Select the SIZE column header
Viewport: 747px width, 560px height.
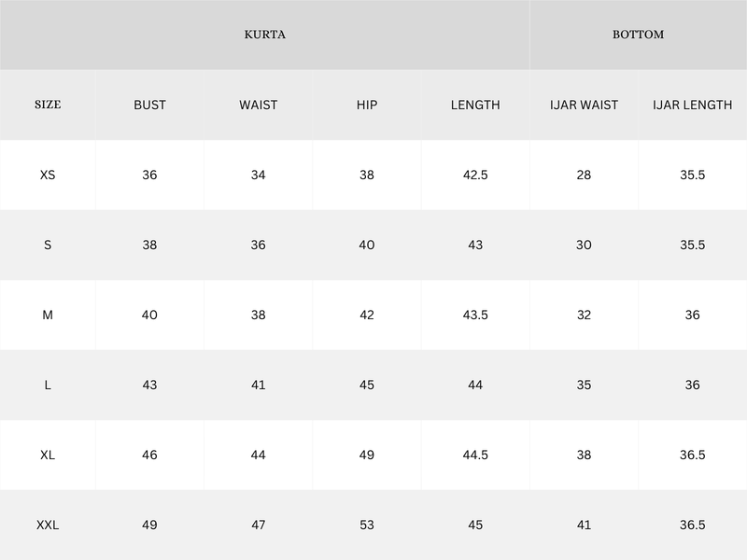pos(48,105)
